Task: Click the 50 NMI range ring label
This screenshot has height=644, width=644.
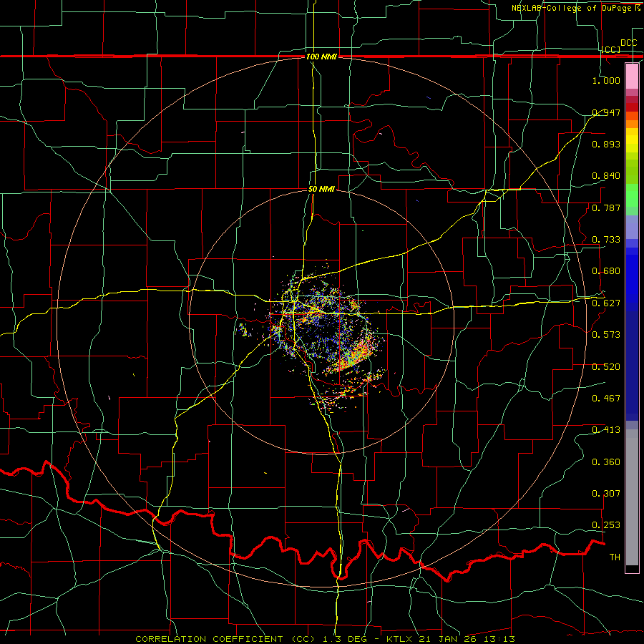Action: point(321,189)
